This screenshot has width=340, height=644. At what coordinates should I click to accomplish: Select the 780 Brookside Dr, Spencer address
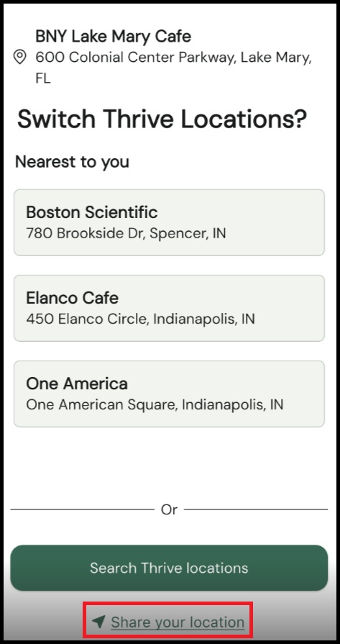(x=126, y=233)
